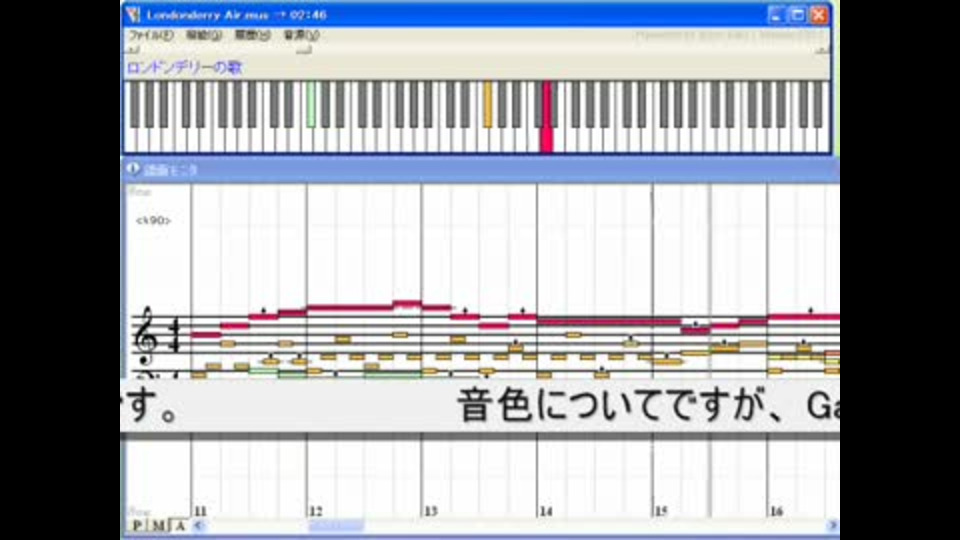Open the 履歴(H) menu
The height and width of the screenshot is (540, 960).
(252, 35)
